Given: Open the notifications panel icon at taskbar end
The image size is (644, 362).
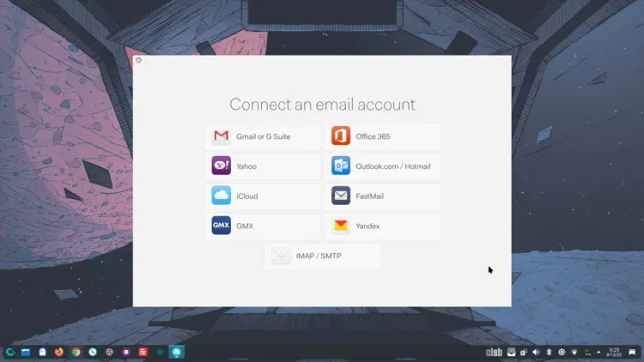Looking at the screenshot, I should (632, 353).
